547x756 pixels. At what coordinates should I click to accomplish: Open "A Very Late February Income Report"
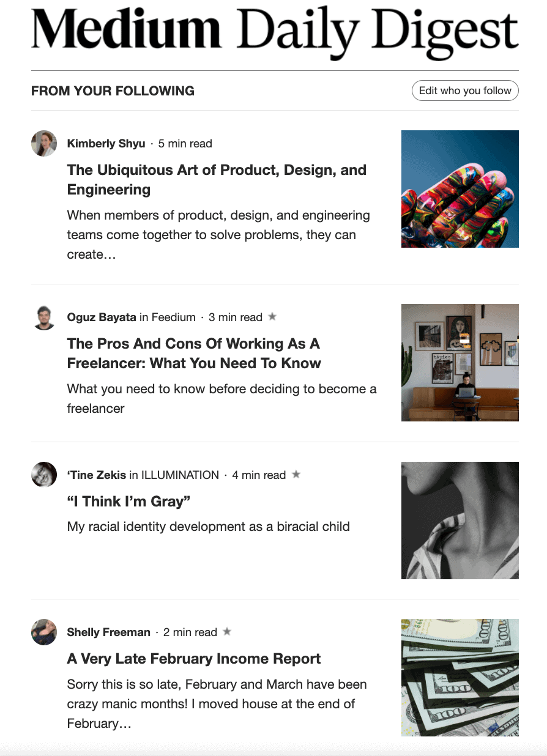[194, 659]
